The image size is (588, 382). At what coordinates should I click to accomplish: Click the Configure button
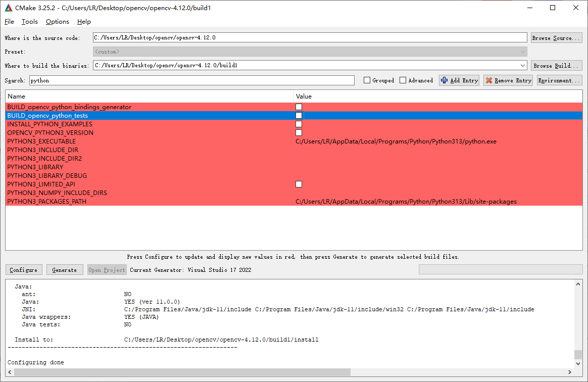pos(24,270)
